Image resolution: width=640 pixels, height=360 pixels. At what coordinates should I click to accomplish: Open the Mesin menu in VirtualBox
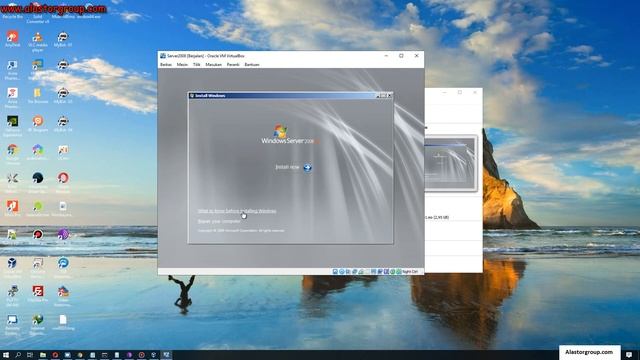[x=182, y=64]
